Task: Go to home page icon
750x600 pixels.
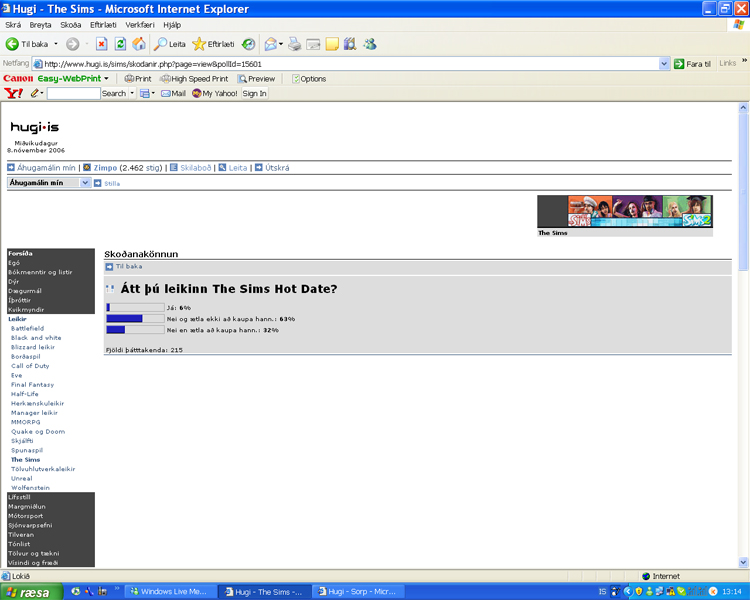Action: click(139, 44)
